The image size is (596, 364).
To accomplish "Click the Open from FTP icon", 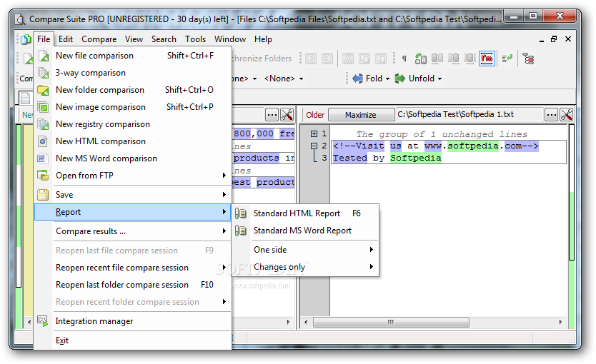I will (x=43, y=176).
